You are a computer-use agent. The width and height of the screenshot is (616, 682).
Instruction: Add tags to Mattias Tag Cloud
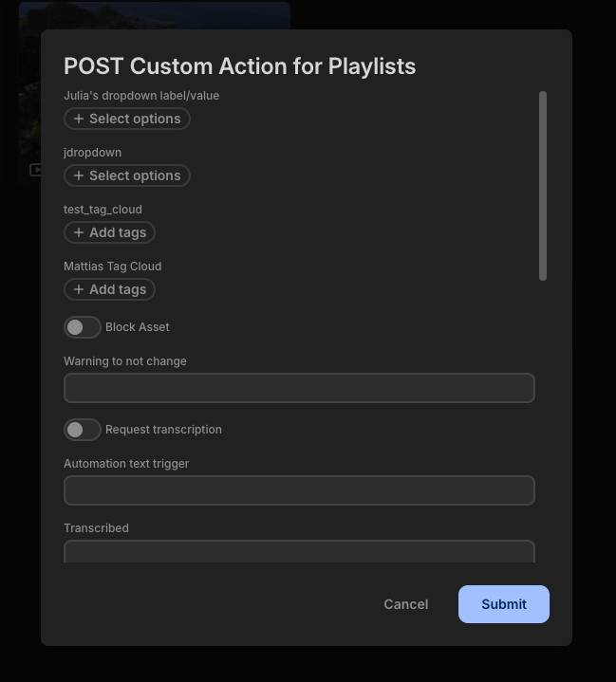click(x=109, y=289)
